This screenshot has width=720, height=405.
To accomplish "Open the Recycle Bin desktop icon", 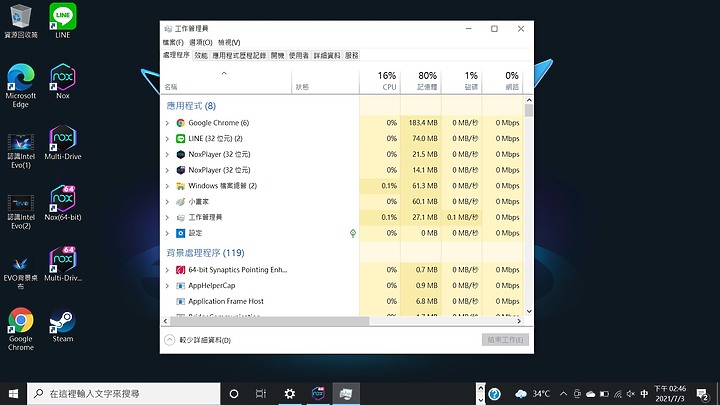I will (20, 21).
